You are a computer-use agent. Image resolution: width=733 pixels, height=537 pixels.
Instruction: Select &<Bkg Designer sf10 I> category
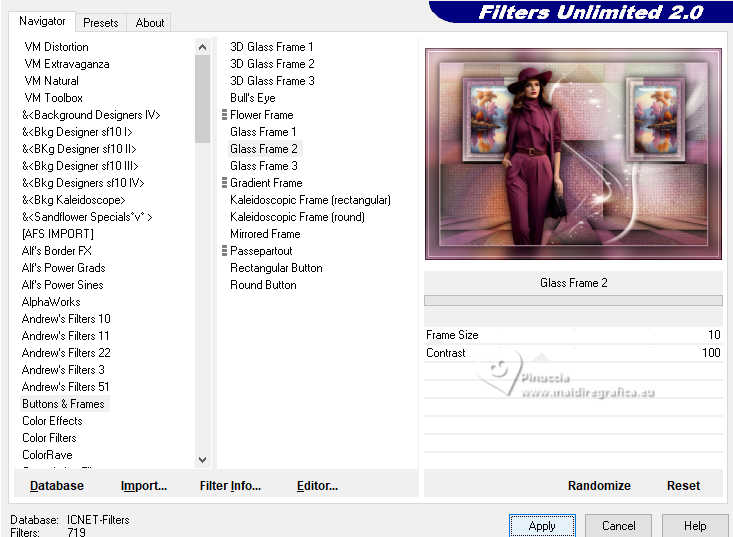point(77,132)
